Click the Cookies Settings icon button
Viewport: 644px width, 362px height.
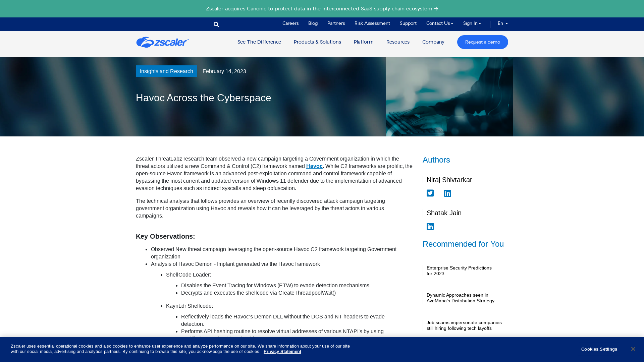coord(599,349)
